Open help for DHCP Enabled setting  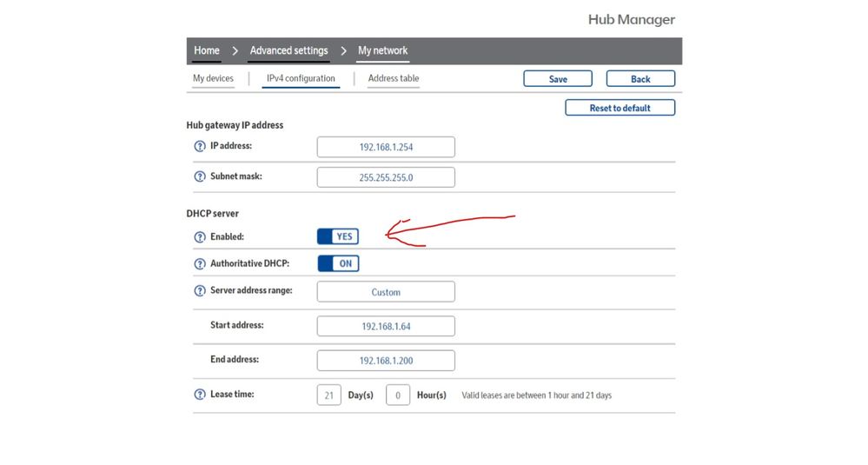pyautogui.click(x=200, y=237)
